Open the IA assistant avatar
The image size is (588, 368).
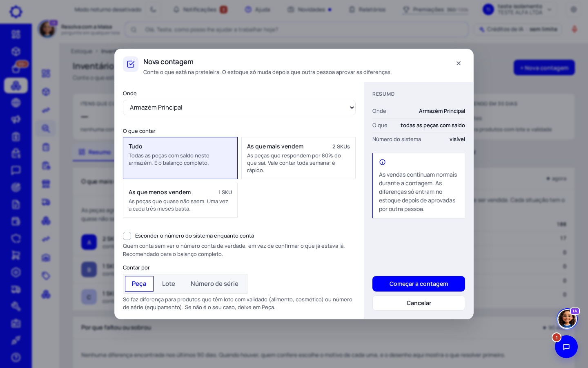[x=567, y=319]
